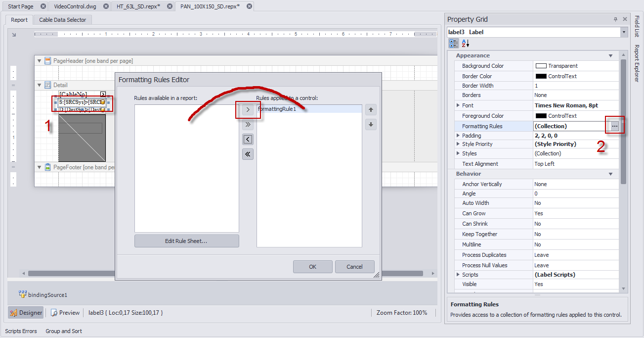Screen dimensions: 644x338
Task: Move the rule down with the down arrow
Action: click(371, 125)
